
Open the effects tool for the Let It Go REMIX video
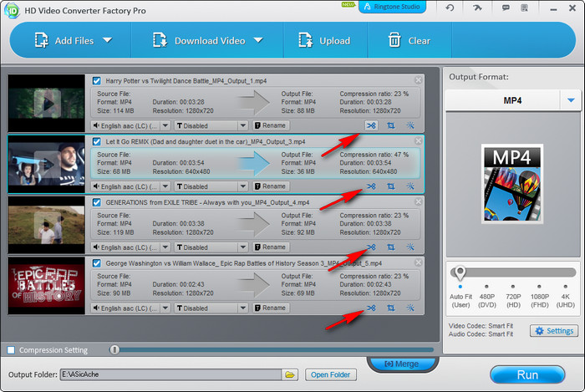point(410,186)
